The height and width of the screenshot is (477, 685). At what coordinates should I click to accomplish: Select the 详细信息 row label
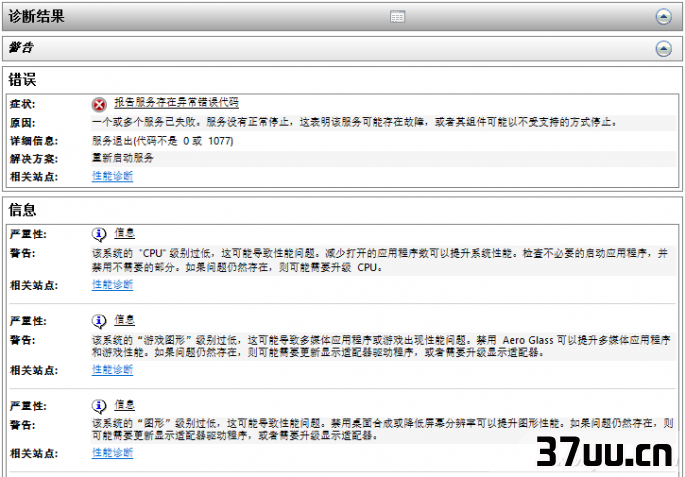pos(34,141)
